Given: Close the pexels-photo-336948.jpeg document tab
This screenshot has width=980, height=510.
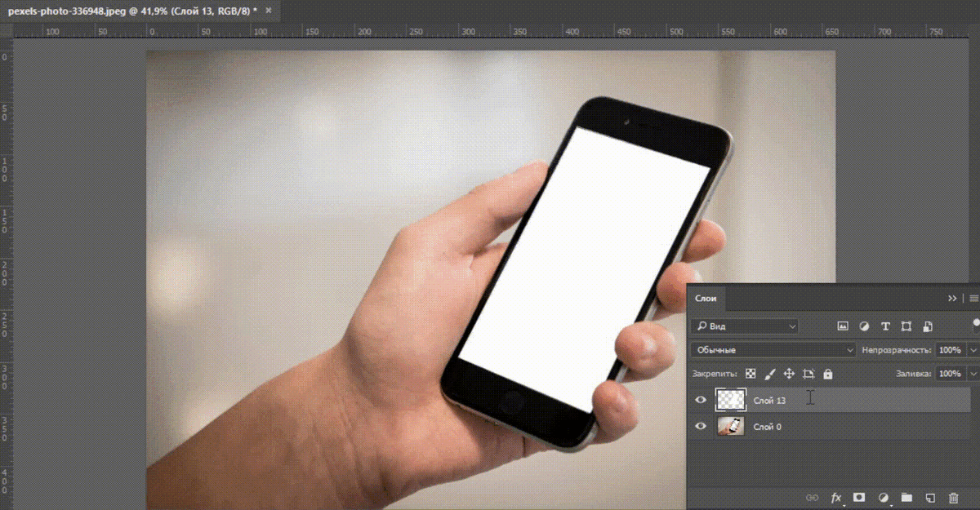Looking at the screenshot, I should coord(269,10).
